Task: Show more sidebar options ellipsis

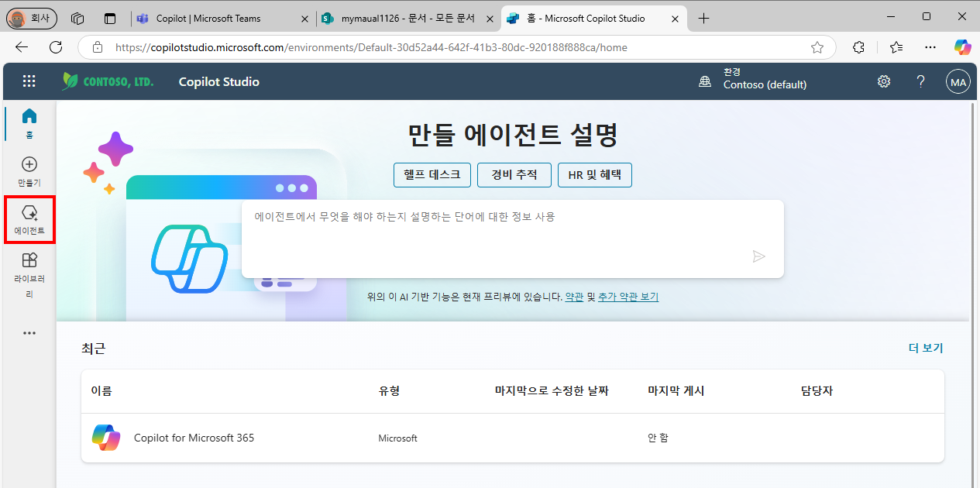Action: coord(29,333)
